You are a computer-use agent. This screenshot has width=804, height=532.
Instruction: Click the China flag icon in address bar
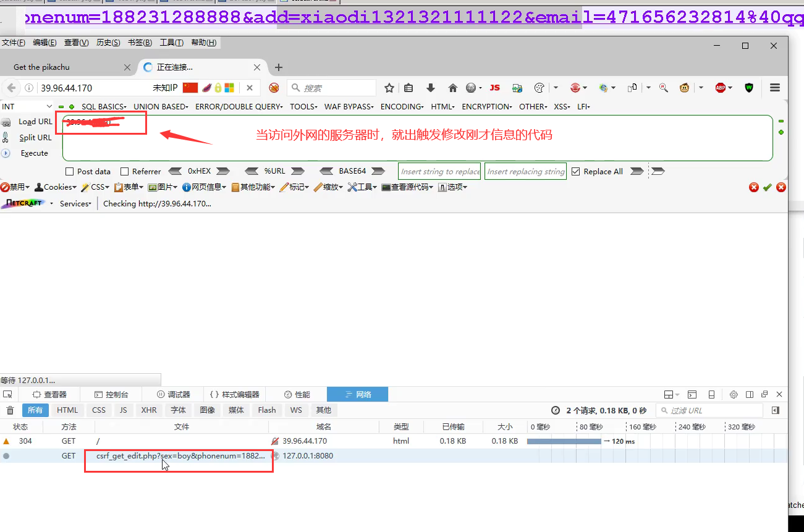pos(190,88)
